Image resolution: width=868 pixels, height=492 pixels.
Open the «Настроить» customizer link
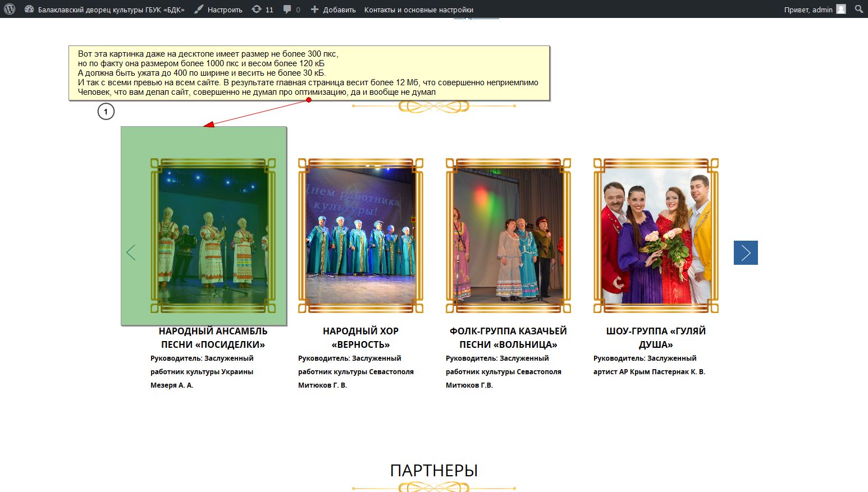(225, 10)
